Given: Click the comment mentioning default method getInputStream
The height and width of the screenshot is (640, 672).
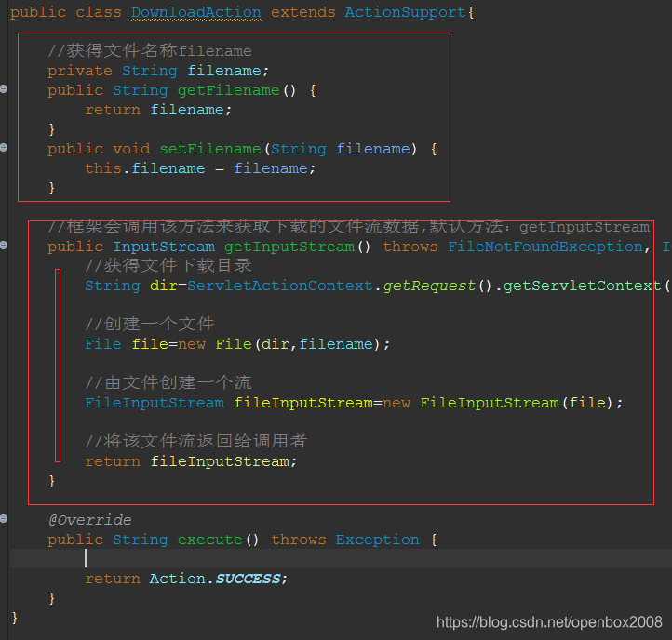Looking at the screenshot, I should (x=349, y=227).
